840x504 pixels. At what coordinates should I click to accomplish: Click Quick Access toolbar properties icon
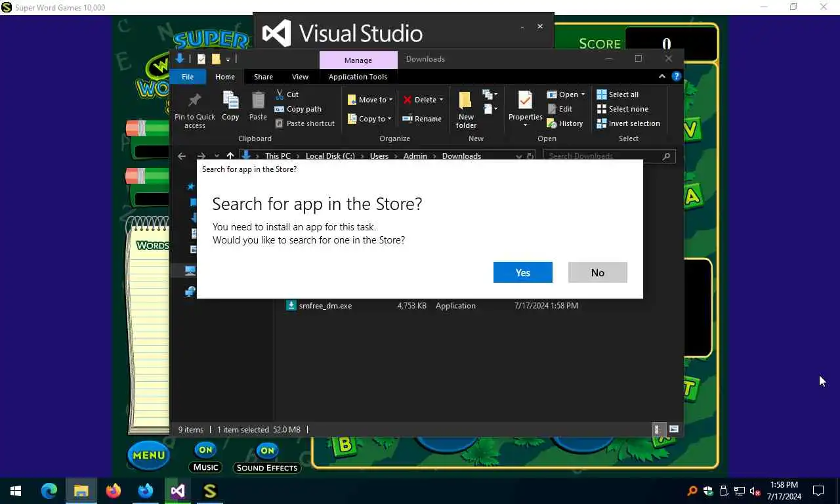click(201, 59)
